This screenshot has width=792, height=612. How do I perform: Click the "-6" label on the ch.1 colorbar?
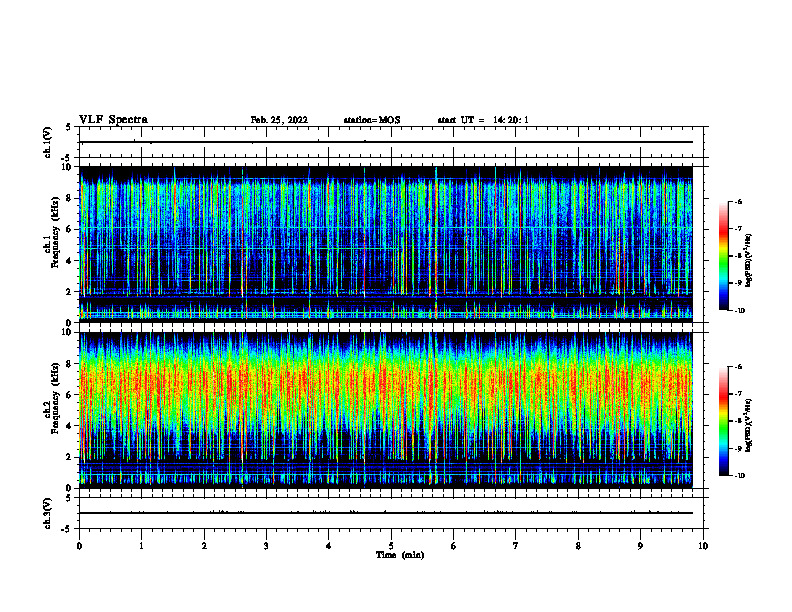tap(738, 202)
